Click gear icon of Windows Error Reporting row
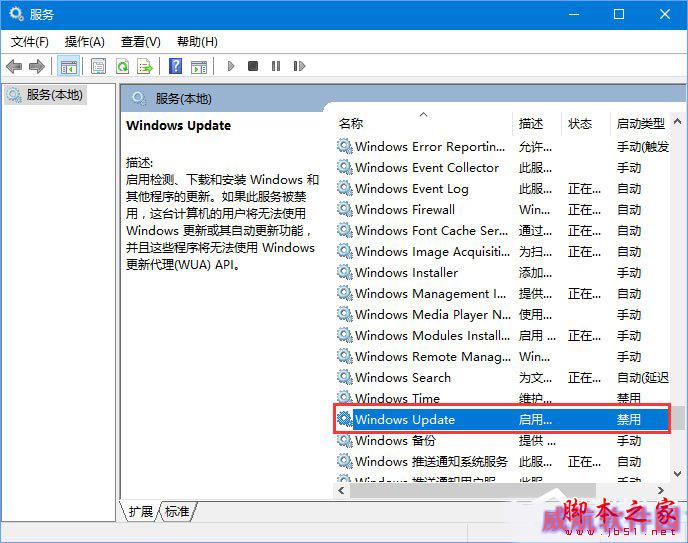This screenshot has width=688, height=543. (x=345, y=146)
